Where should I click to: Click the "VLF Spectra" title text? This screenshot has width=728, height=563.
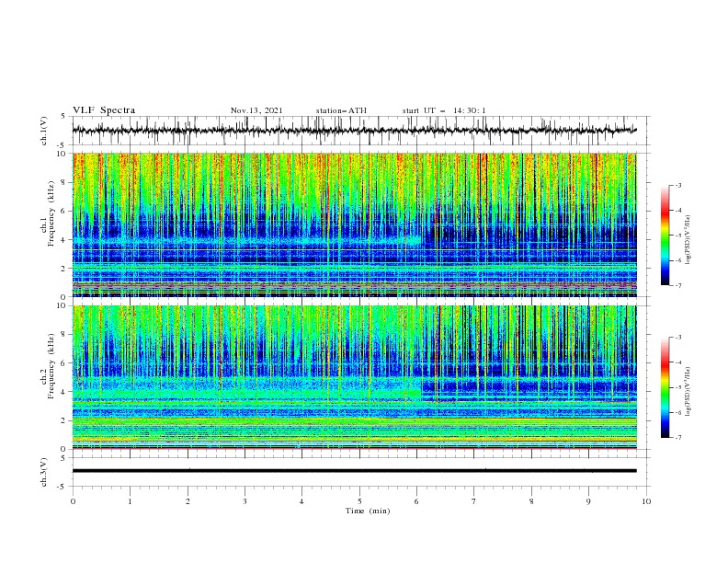(x=104, y=110)
